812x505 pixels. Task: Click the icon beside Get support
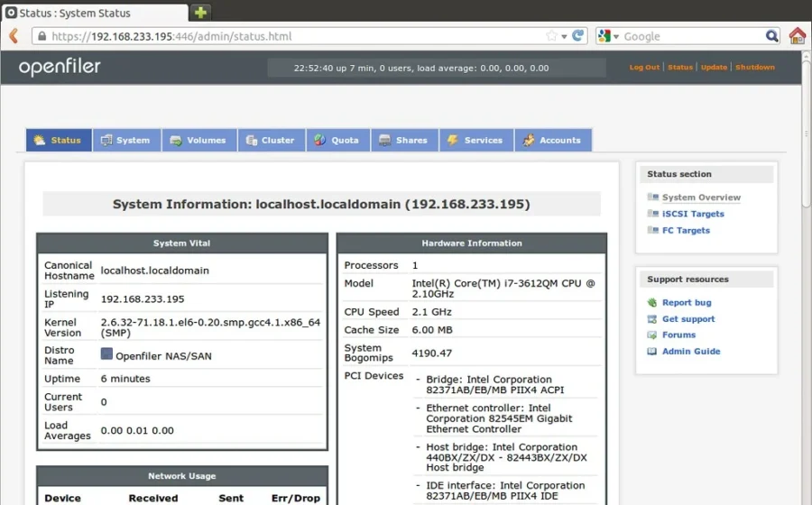[652, 319]
